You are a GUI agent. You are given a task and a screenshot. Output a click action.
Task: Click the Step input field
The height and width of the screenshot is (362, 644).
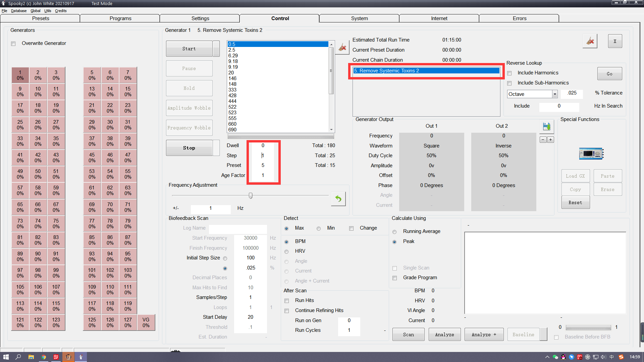(x=263, y=156)
